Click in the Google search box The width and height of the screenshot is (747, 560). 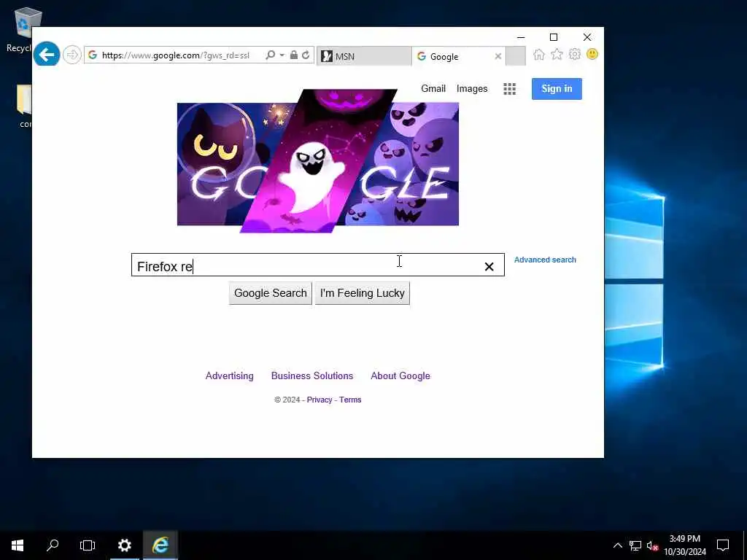click(318, 265)
